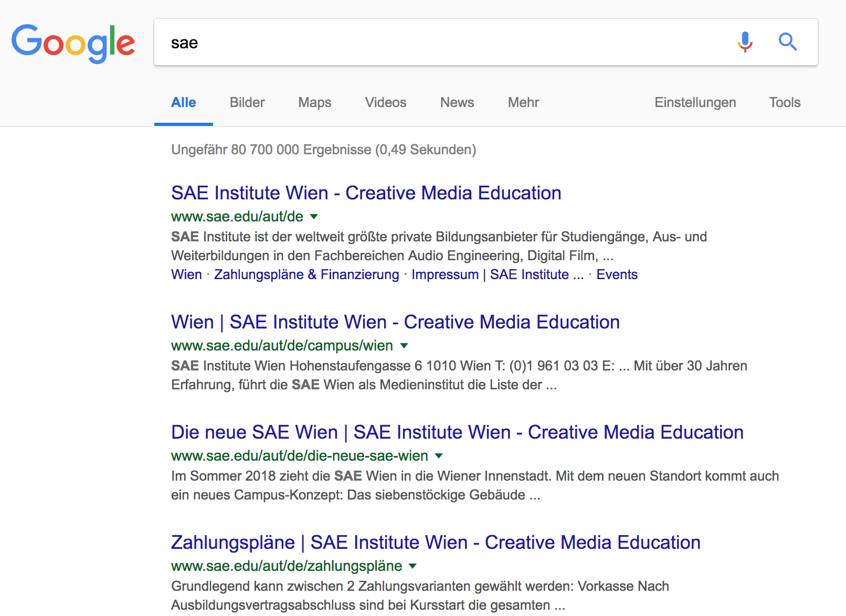Image resolution: width=846 pixels, height=616 pixels.
Task: Expand the dropdown arrow next to www.sae.edu/aut/de
Action: pyautogui.click(x=314, y=216)
